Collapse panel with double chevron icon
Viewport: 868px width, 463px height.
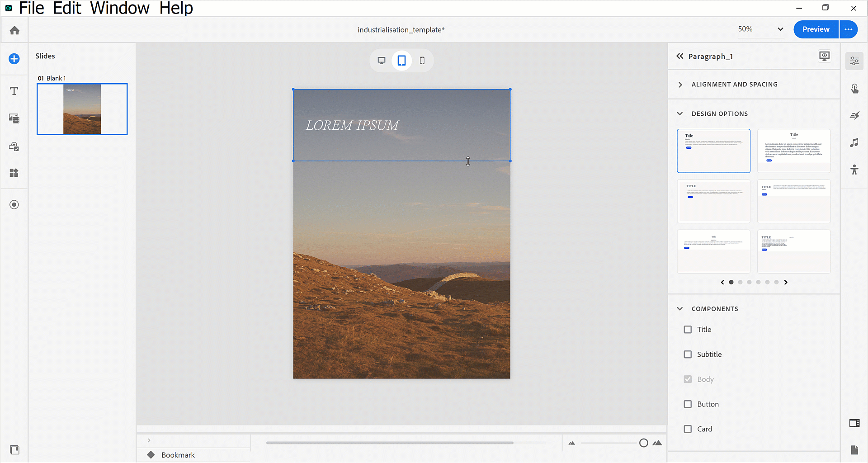679,56
